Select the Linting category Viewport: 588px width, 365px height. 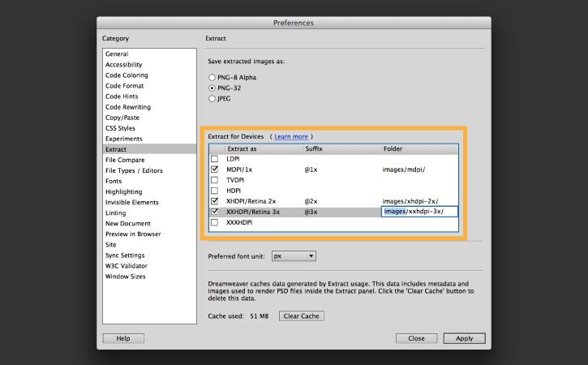pos(149,213)
